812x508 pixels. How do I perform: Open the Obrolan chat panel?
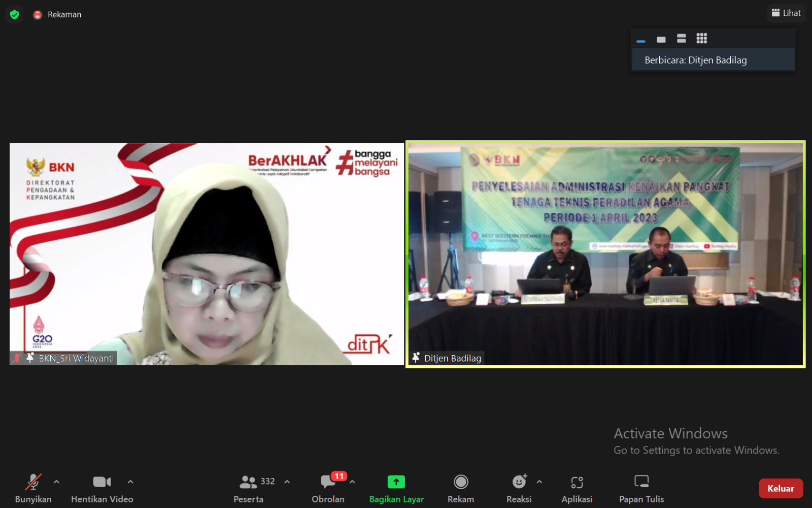[x=328, y=488]
